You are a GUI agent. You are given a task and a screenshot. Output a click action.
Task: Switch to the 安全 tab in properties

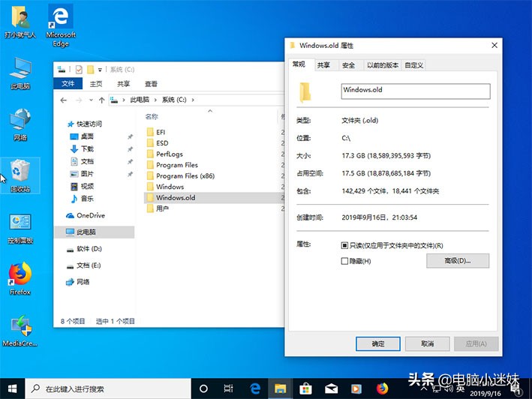(x=348, y=65)
